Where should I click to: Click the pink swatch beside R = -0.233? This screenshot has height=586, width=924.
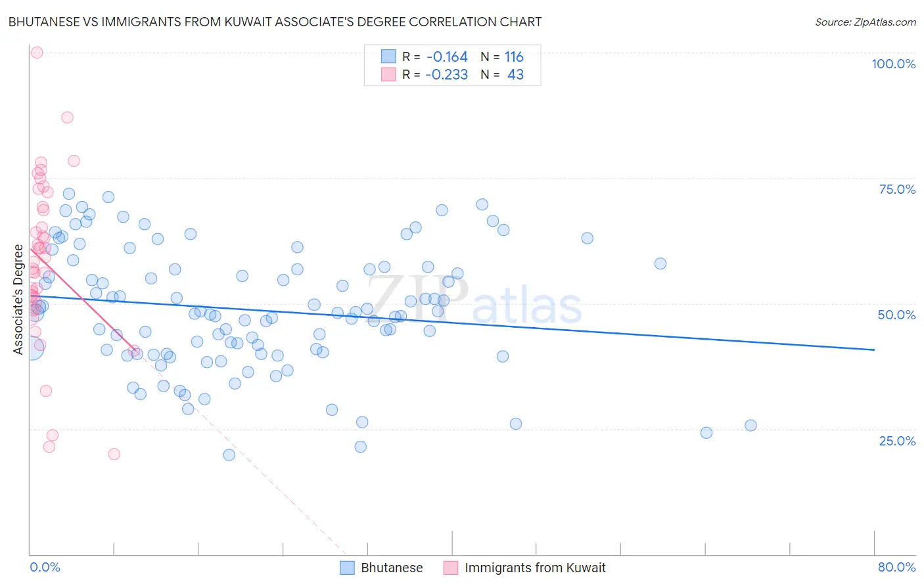[388, 74]
